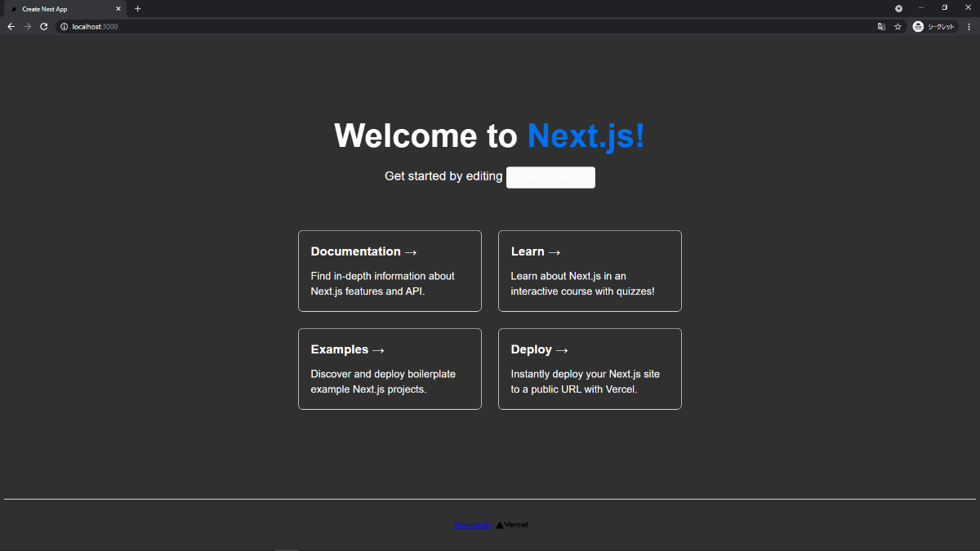The image size is (980, 551).
Task: Open the Deploy card
Action: point(590,369)
